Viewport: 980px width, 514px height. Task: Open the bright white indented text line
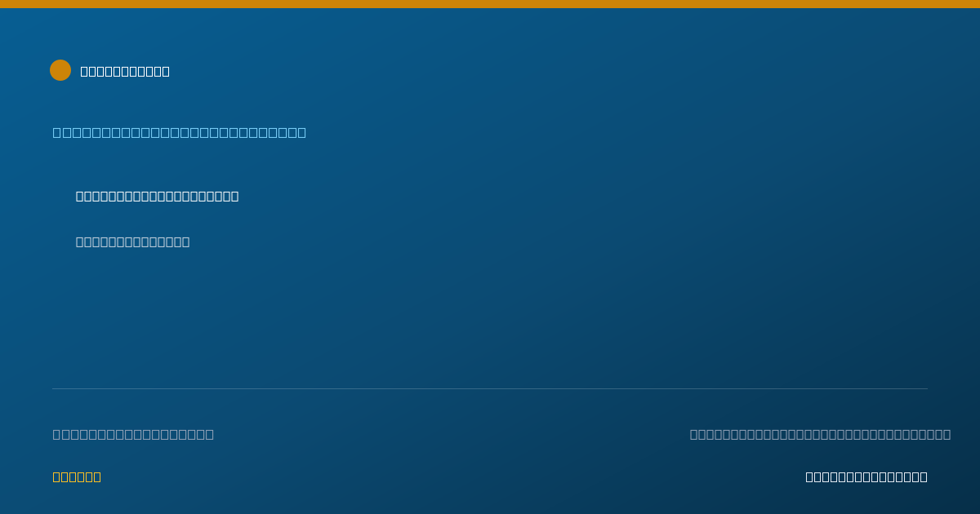tap(157, 196)
